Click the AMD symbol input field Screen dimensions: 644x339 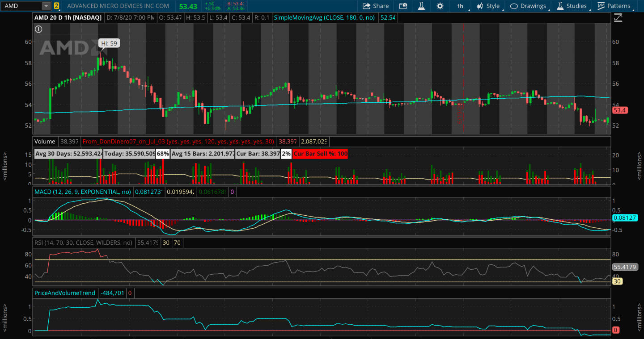click(21, 6)
